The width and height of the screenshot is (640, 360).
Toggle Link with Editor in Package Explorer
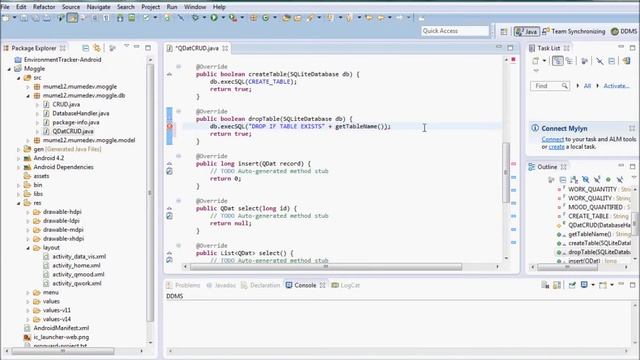pos(97,48)
